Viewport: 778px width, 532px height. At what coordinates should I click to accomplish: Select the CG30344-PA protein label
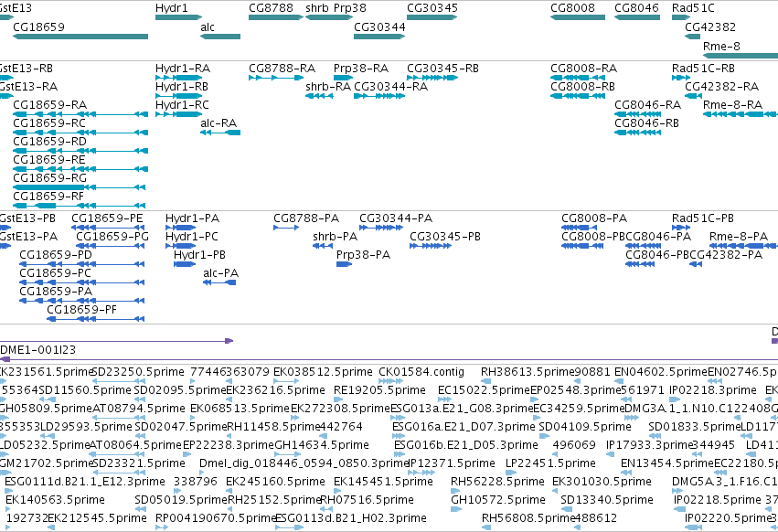coord(396,218)
